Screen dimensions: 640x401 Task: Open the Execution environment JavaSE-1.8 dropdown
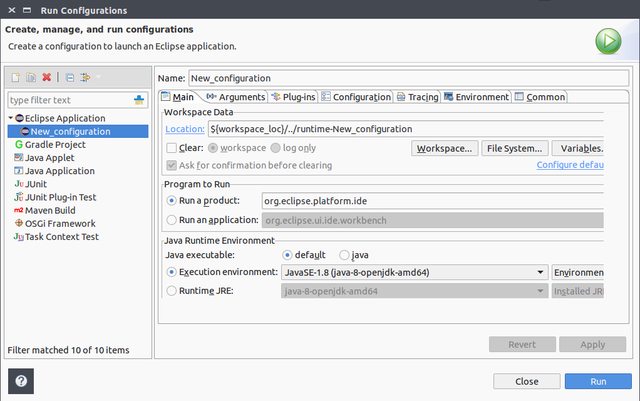tap(414, 272)
